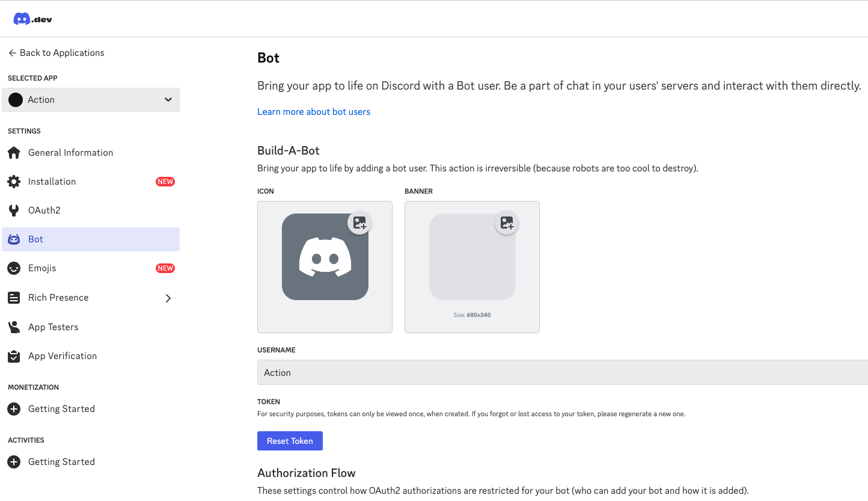Open the Action selected app dropdown

point(91,100)
